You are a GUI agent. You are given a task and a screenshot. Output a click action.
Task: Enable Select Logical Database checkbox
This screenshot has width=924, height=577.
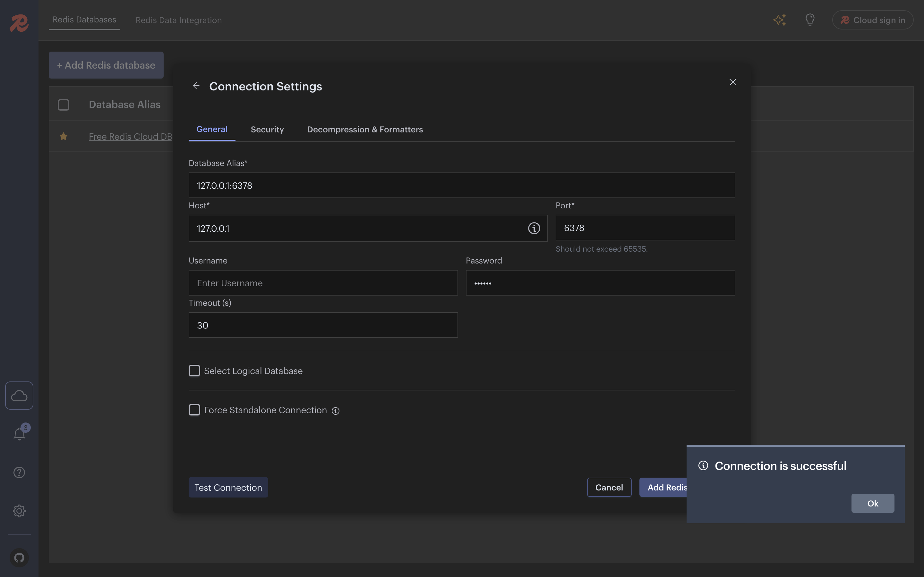point(194,371)
